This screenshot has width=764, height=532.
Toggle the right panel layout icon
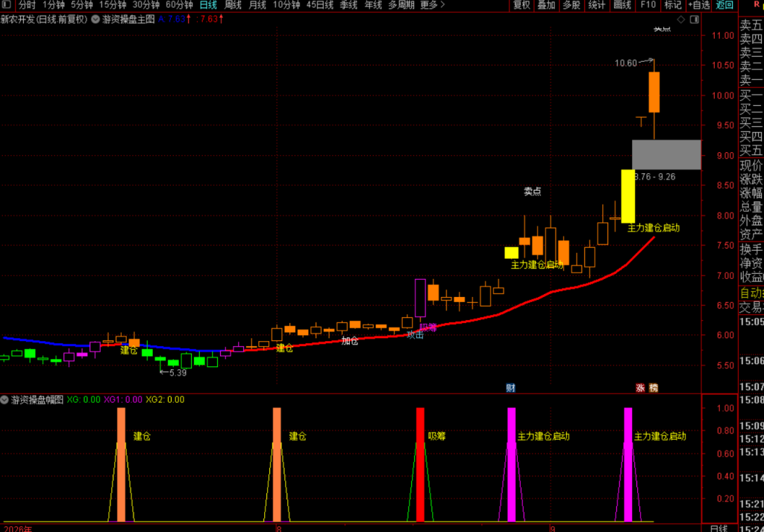[695, 19]
